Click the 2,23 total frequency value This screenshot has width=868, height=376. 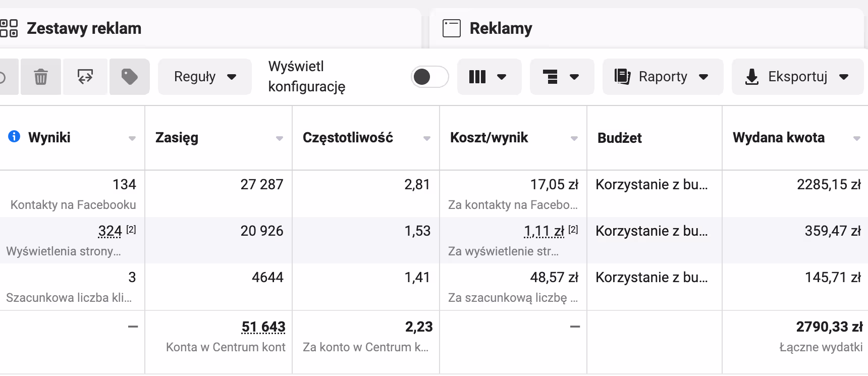coord(419,327)
